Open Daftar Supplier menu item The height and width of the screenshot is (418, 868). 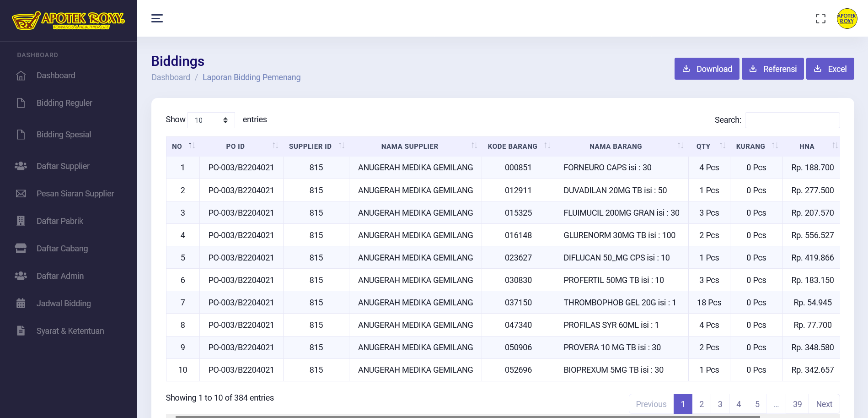[x=63, y=166]
